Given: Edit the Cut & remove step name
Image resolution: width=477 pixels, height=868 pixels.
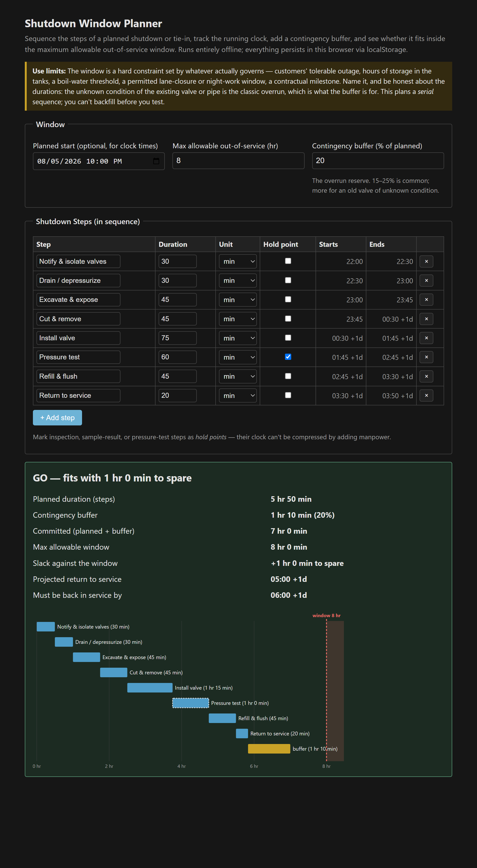Looking at the screenshot, I should pos(78,319).
